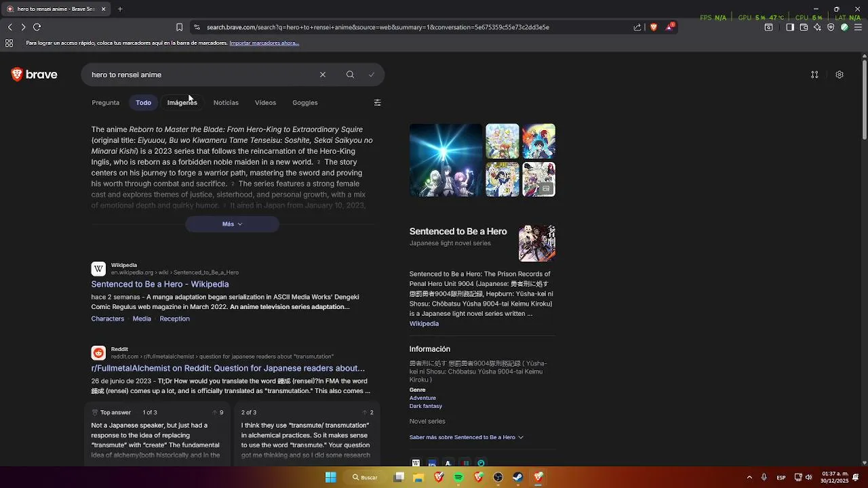Viewport: 868px width, 488px height.
Task: Open 'Sentenced to Be a Hero - Wikipedia' result
Action: pos(160,284)
